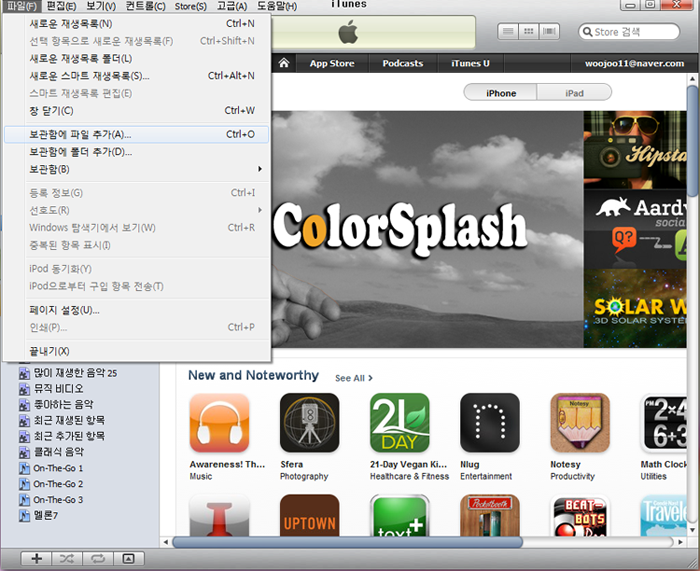Switch to Podcasts tab

[x=403, y=63]
